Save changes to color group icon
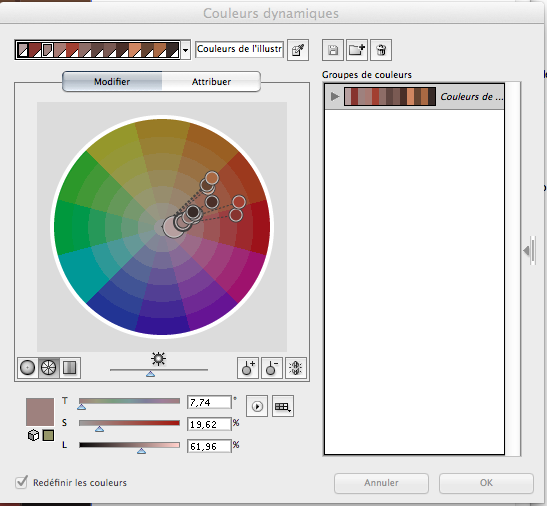Viewport: 547px width, 506px height. pyautogui.click(x=333, y=50)
